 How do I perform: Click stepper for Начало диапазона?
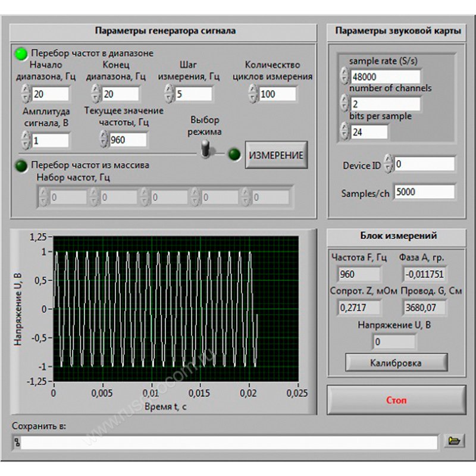(x=26, y=93)
